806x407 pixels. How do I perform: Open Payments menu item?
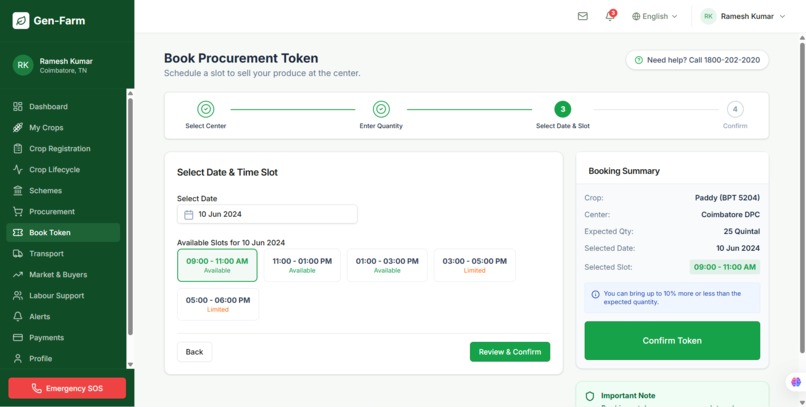[63, 338]
